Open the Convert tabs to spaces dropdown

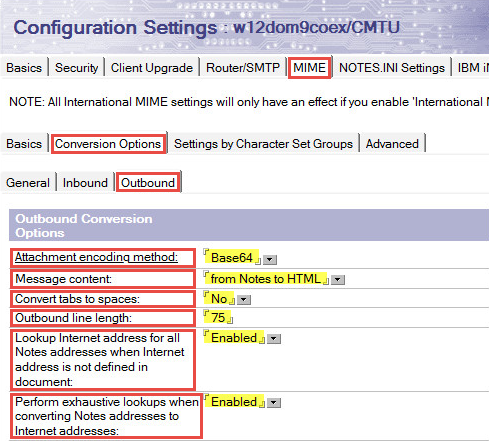pyautogui.click(x=244, y=299)
